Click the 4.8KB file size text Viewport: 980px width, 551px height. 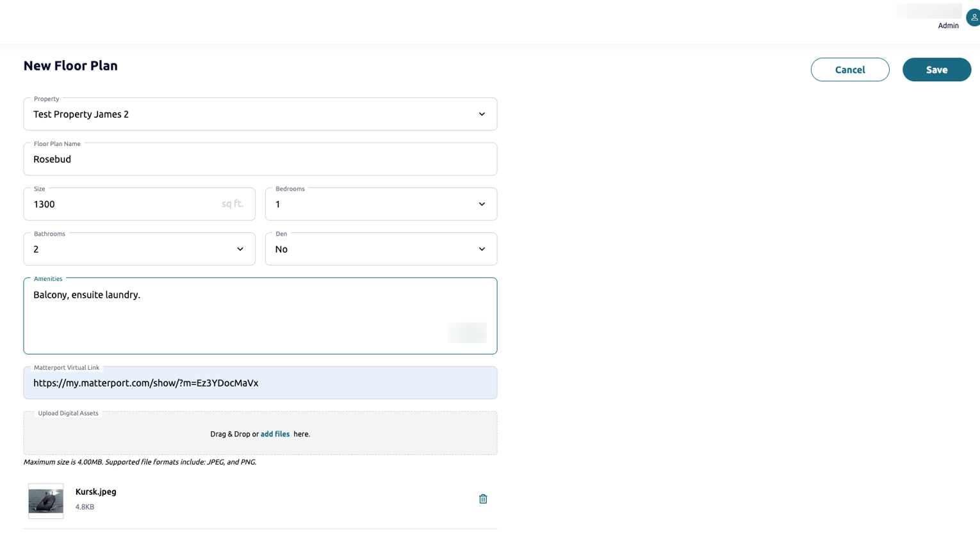pos(85,507)
